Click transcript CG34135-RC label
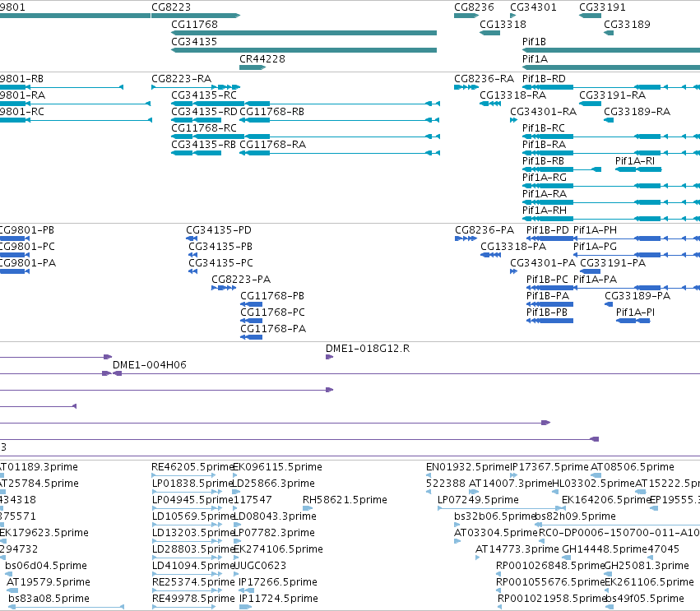The height and width of the screenshot is (611, 700). [x=204, y=95]
